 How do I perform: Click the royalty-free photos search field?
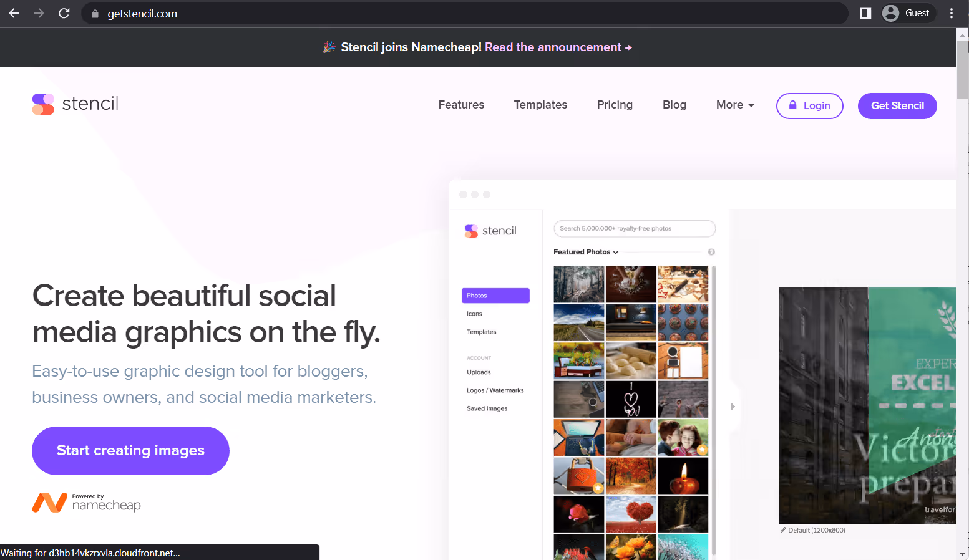635,228
